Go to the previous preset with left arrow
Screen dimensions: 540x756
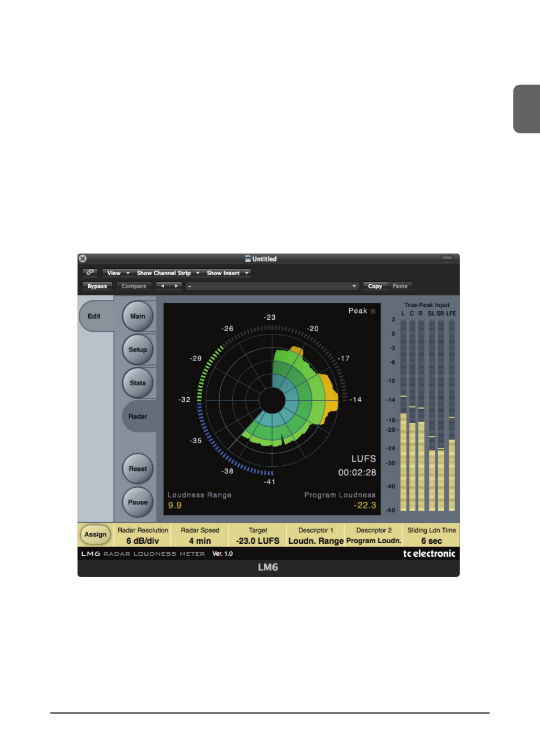pyautogui.click(x=162, y=286)
